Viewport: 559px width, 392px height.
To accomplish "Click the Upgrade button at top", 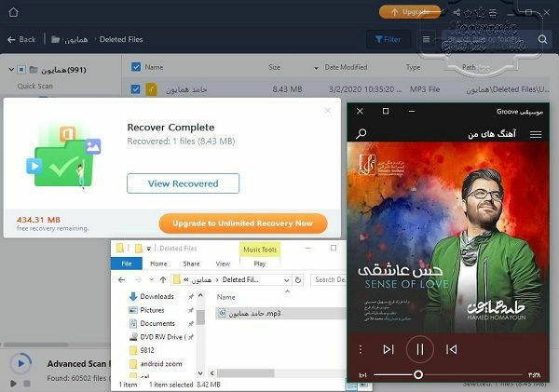I will tap(410, 12).
